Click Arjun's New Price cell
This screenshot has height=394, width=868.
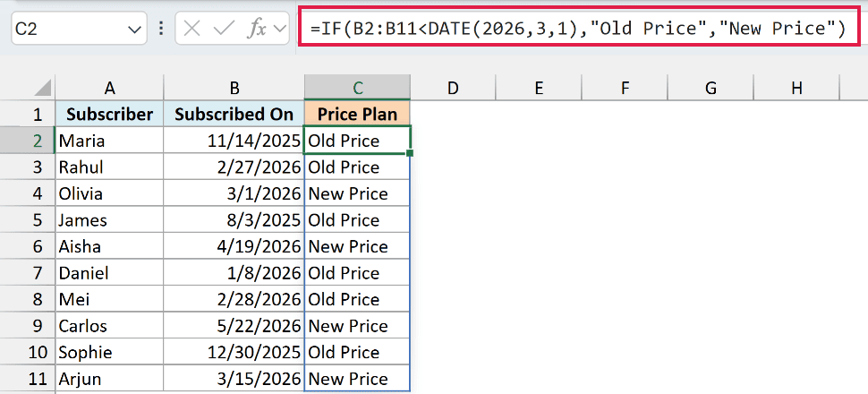[x=358, y=379]
